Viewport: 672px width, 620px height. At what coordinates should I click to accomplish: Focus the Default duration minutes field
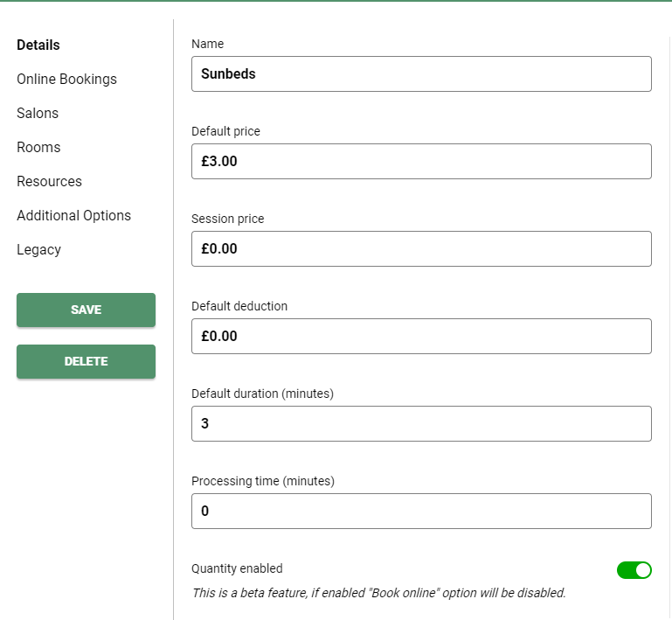pos(421,423)
